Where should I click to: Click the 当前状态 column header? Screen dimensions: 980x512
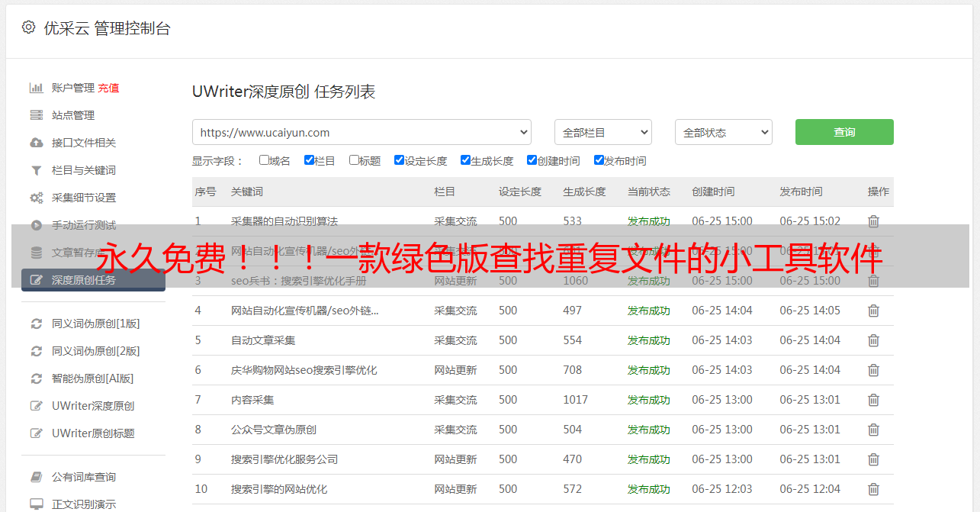(649, 192)
